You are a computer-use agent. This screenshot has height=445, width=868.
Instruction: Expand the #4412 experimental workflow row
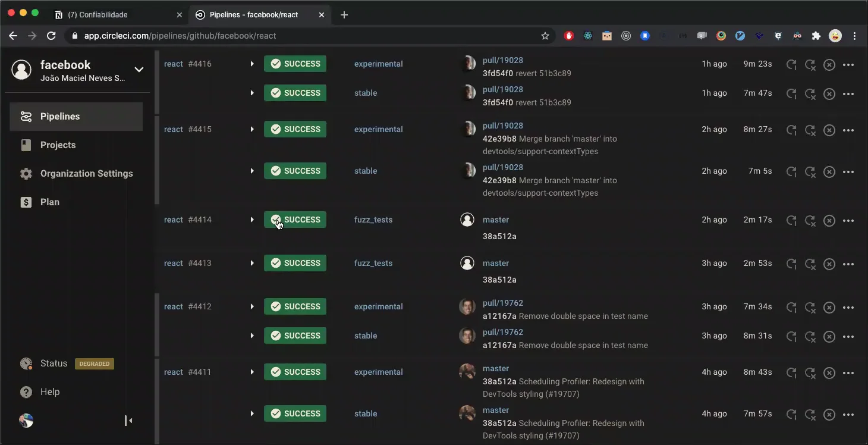(x=252, y=306)
